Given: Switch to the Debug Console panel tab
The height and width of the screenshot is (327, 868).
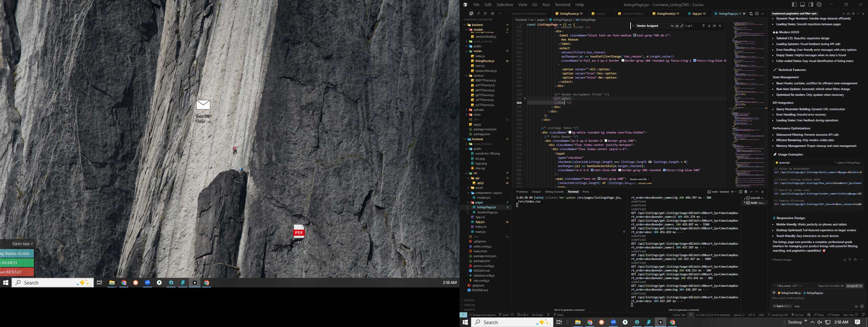Looking at the screenshot, I should tap(554, 192).
